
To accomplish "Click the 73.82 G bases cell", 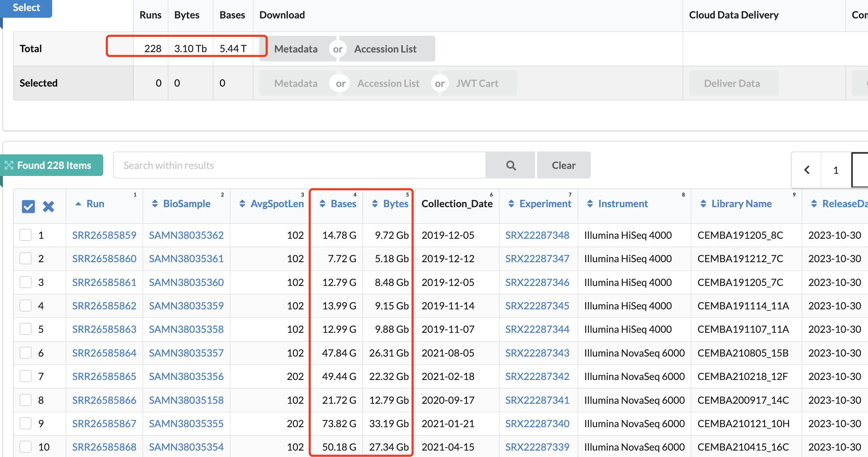I will point(339,423).
